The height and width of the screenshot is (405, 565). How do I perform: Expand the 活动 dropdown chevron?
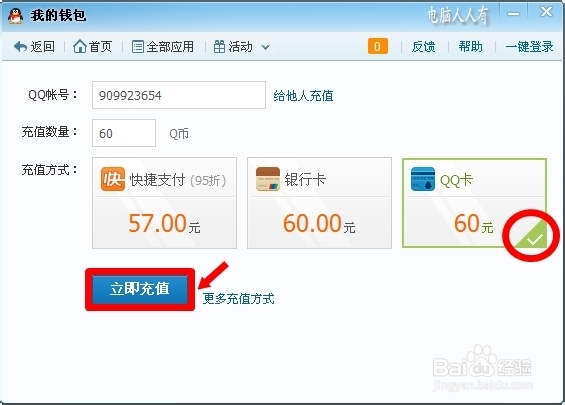(265, 47)
